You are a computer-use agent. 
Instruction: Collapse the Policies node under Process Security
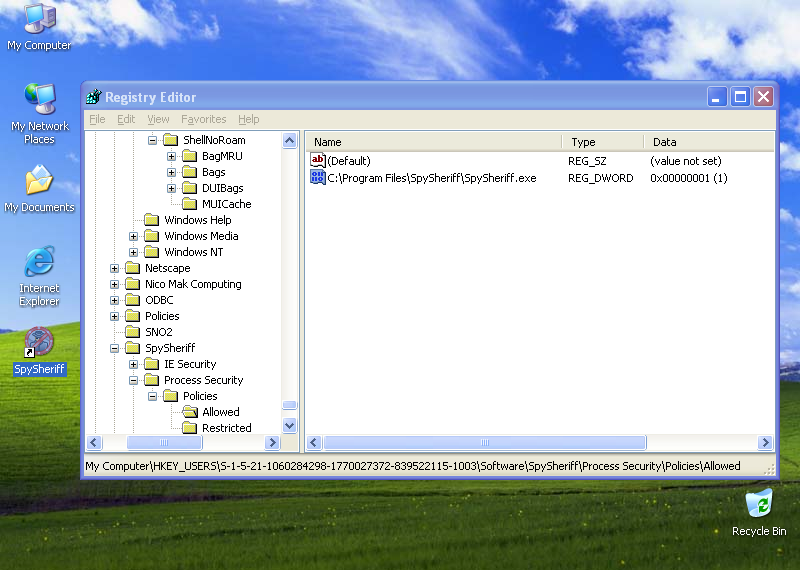click(x=152, y=396)
